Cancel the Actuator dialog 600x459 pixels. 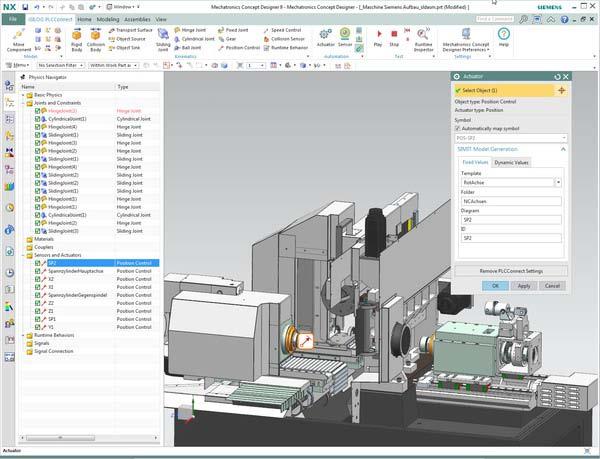coord(552,286)
